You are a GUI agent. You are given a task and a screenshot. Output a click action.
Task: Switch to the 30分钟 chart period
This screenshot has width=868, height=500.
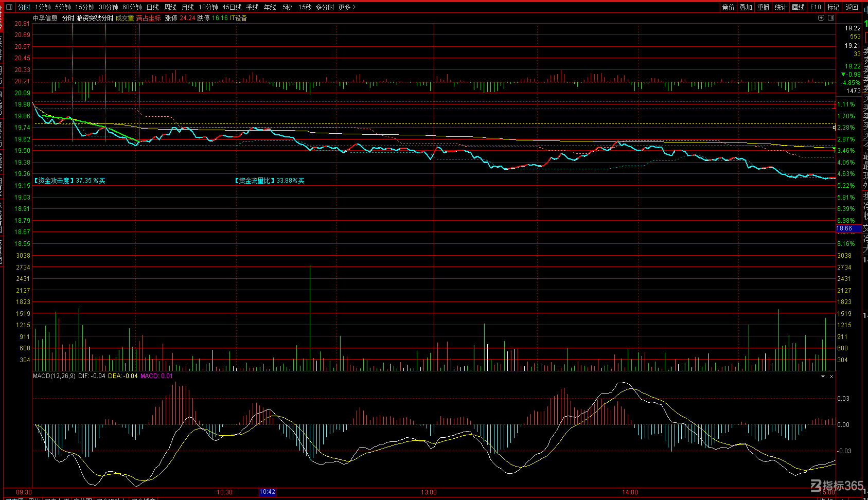pyautogui.click(x=109, y=7)
